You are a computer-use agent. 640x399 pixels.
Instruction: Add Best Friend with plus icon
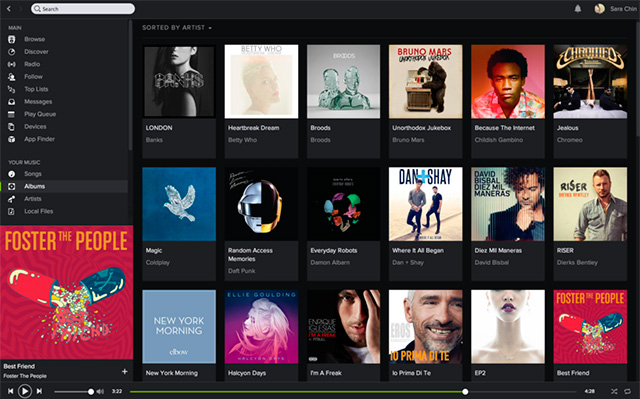(x=124, y=371)
